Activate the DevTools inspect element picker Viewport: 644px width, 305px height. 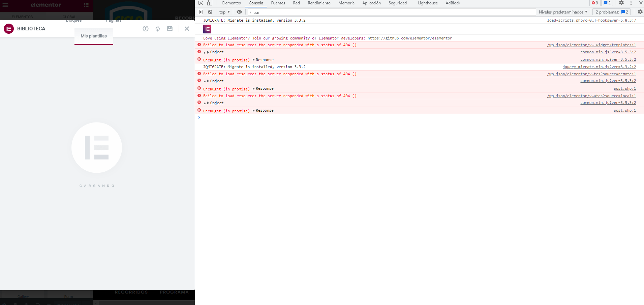click(x=201, y=3)
